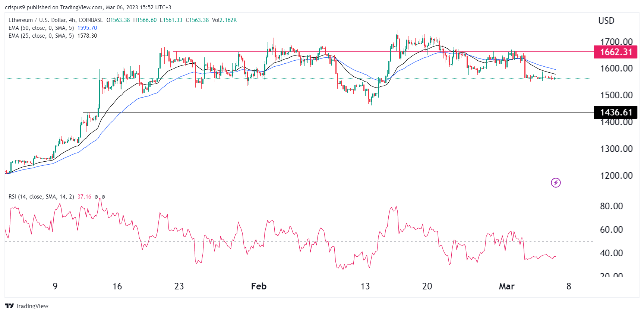Click the Vol 2.162K volume readout

coord(224,20)
